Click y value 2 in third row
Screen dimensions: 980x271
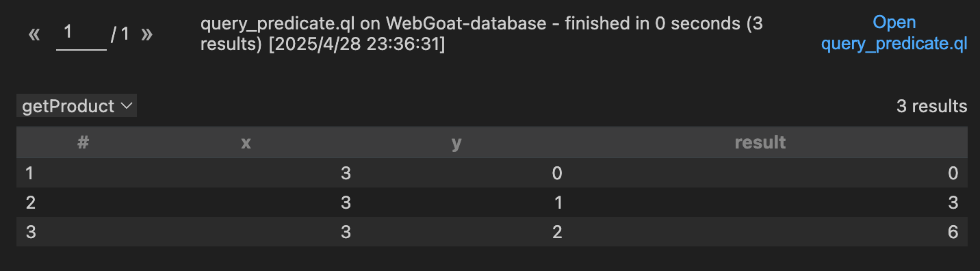pyautogui.click(x=556, y=232)
